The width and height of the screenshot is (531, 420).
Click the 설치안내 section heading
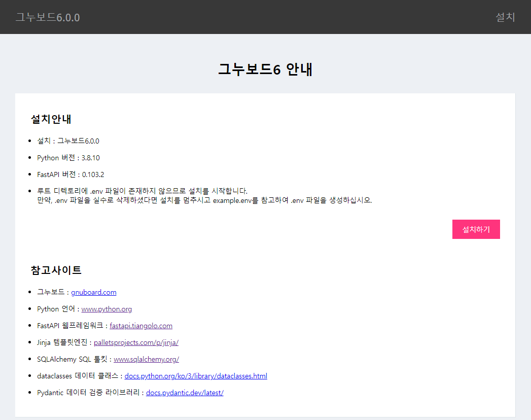tap(51, 119)
